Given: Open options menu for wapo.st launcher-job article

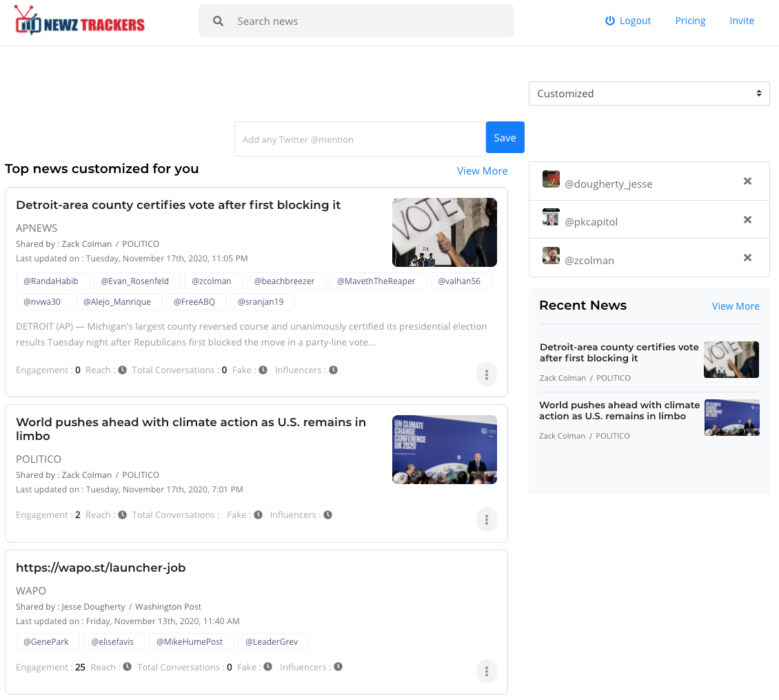Looking at the screenshot, I should click(487, 672).
